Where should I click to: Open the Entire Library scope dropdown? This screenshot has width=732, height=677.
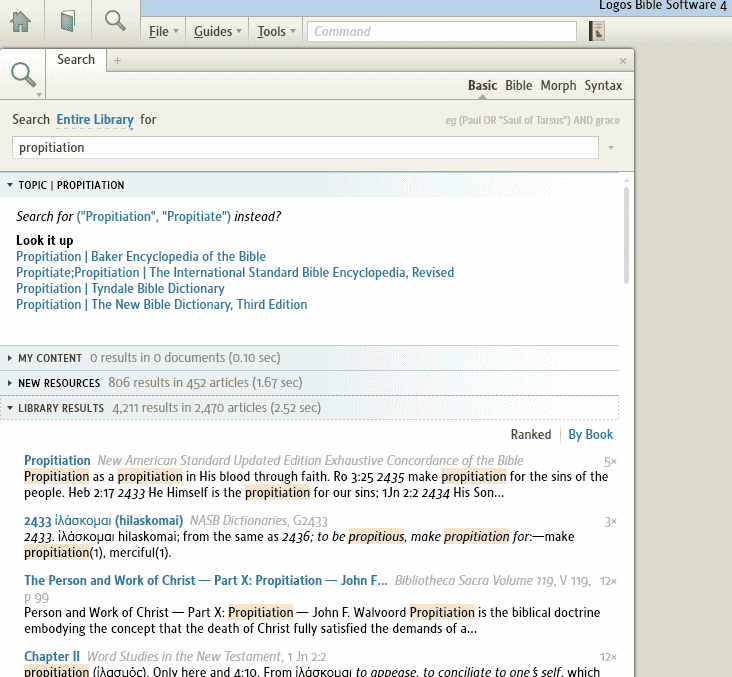coord(95,120)
